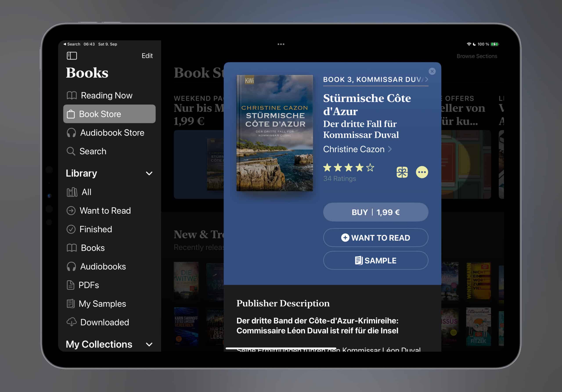Tap the back to Search status item
562x392 pixels.
[72, 44]
